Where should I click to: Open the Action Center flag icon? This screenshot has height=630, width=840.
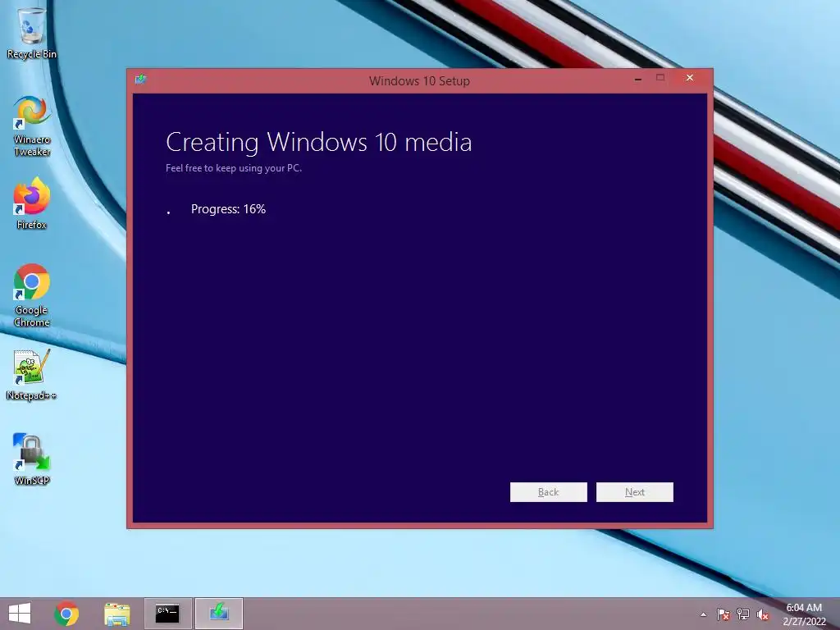coord(724,614)
